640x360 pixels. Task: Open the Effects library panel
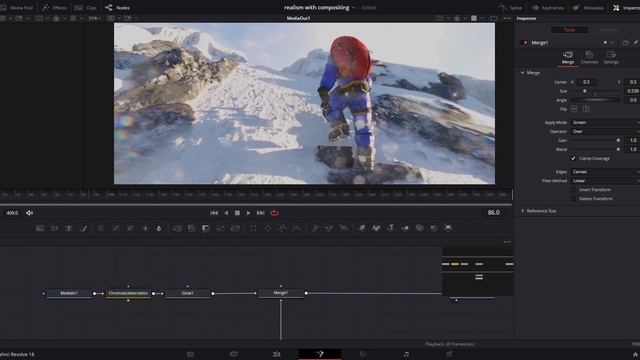[54, 8]
